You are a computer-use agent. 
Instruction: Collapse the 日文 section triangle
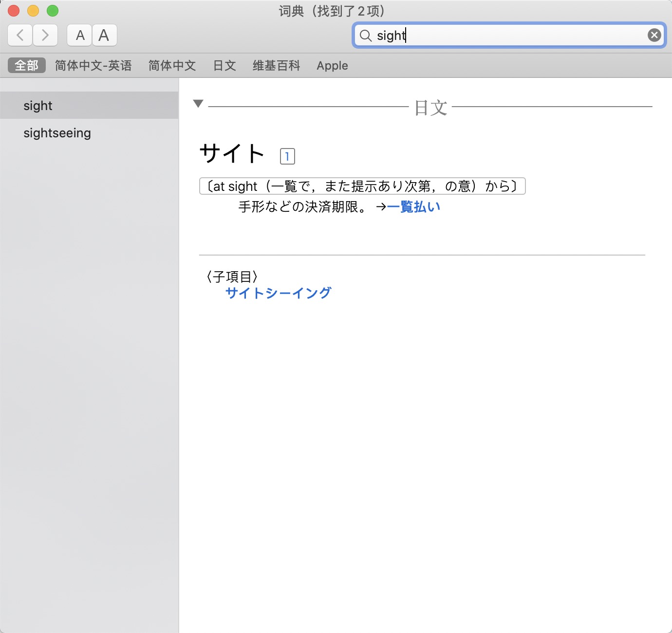[x=198, y=104]
